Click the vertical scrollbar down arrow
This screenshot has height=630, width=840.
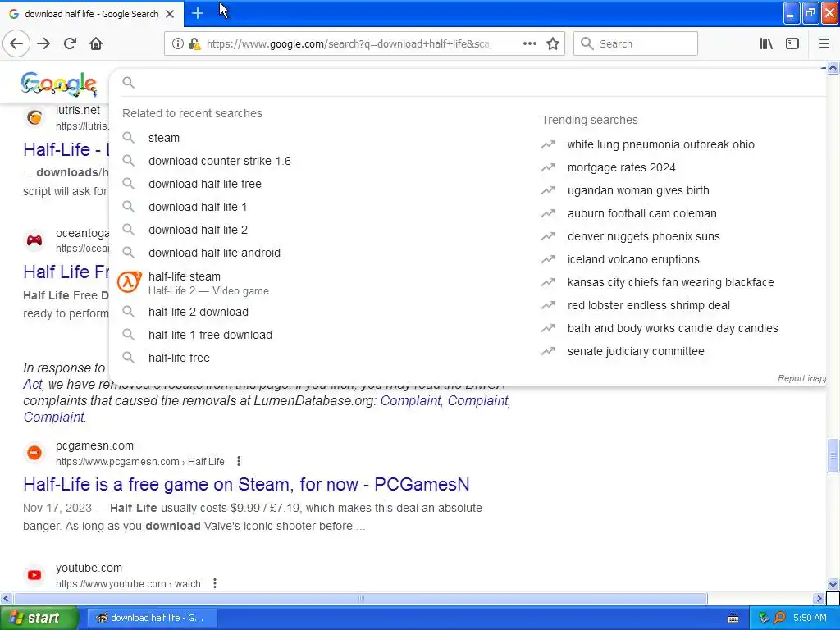pyautogui.click(x=833, y=584)
